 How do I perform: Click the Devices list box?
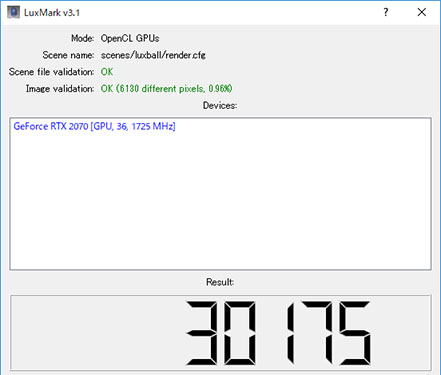pyautogui.click(x=220, y=193)
